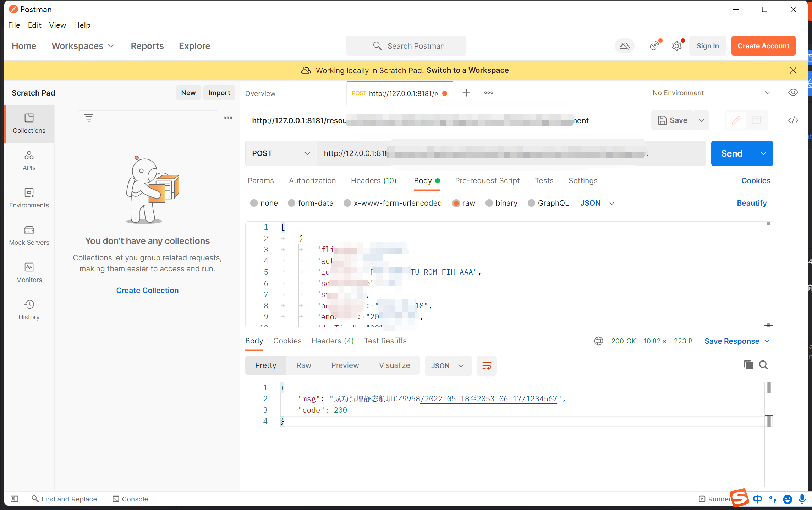The width and height of the screenshot is (812, 510).
Task: Open the Collections sidebar panel
Action: [29, 124]
